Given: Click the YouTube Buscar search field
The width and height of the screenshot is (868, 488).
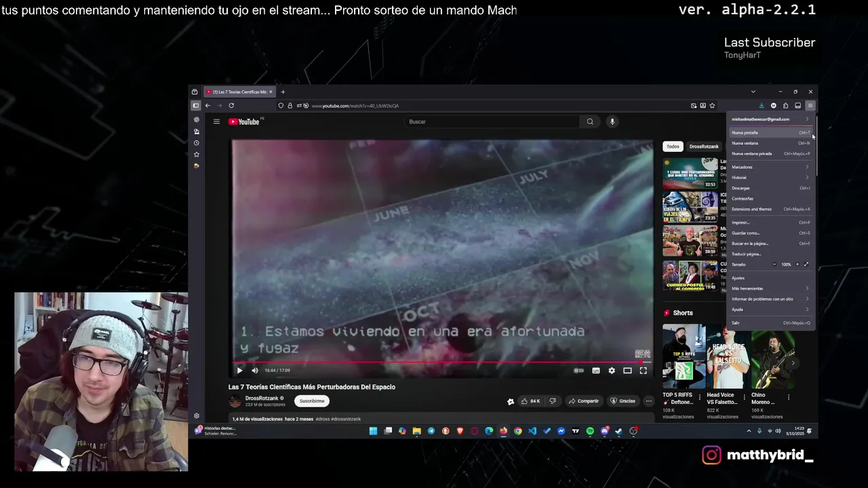Looking at the screenshot, I should pyautogui.click(x=492, y=122).
